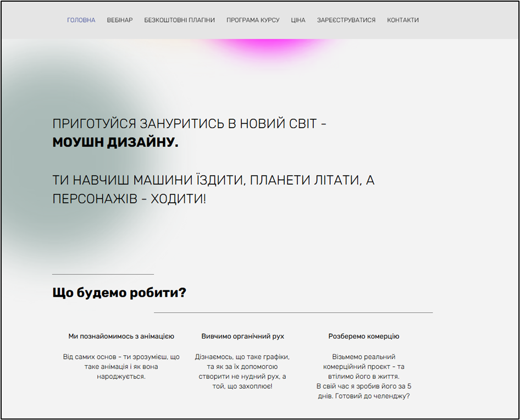This screenshot has height=420, width=520.
Task: Open the ГОЛОВНА navigation link
Action: [80, 19]
